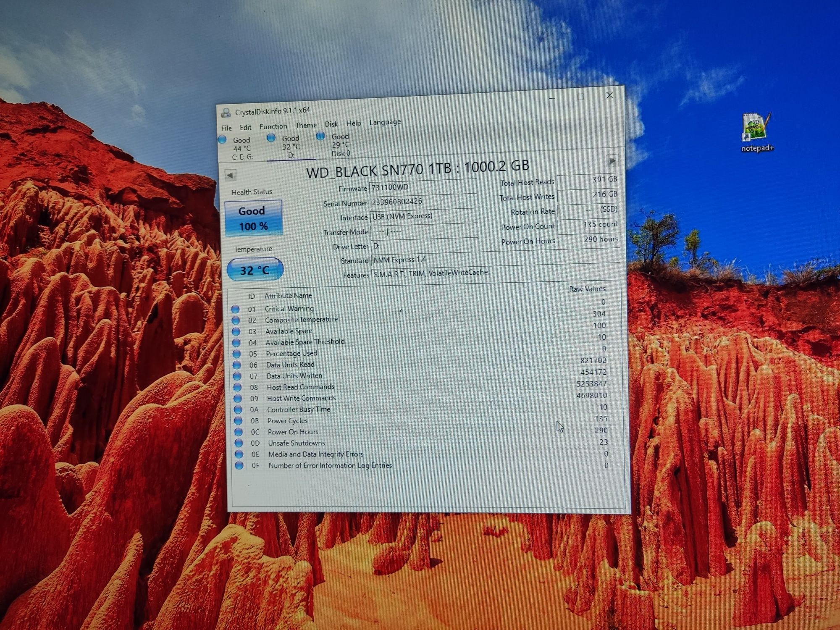
Task: Close the CrystalDiskInfo window
Action: [610, 95]
